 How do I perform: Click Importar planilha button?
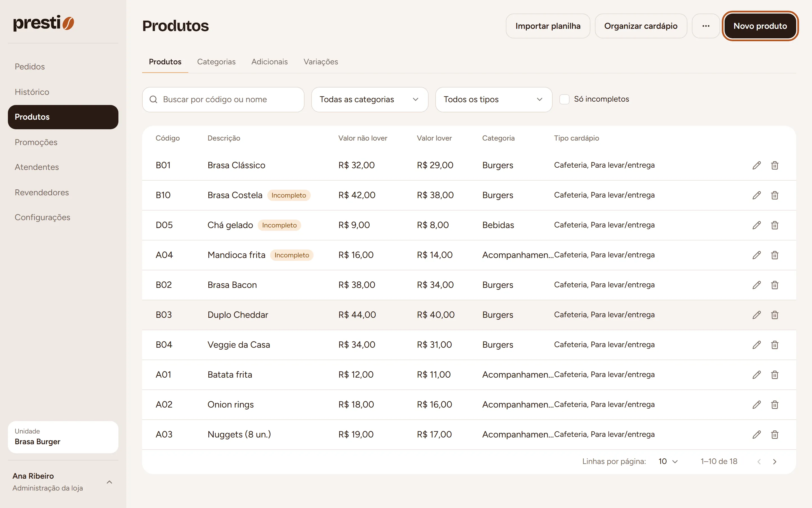pos(548,26)
